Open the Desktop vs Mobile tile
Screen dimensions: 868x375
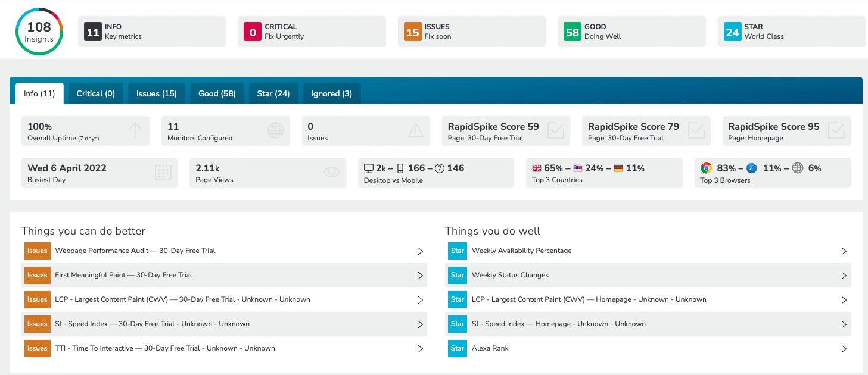coord(436,173)
